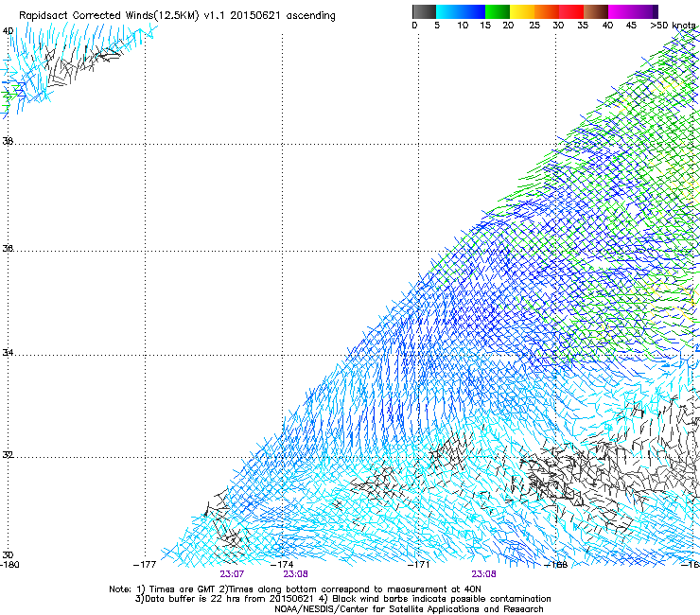
Task: Click the green 15-20 knots color segment
Action: [x=498, y=11]
